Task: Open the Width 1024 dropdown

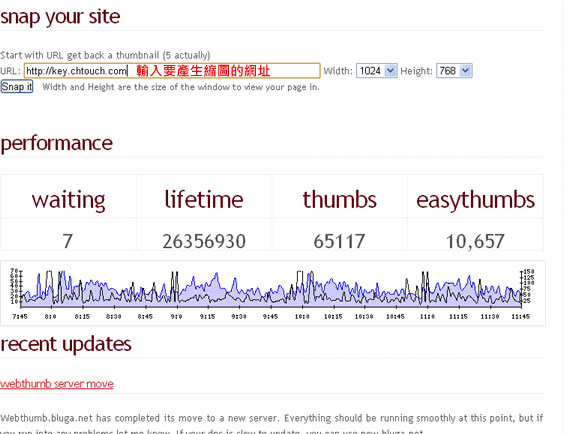Action: tap(376, 70)
